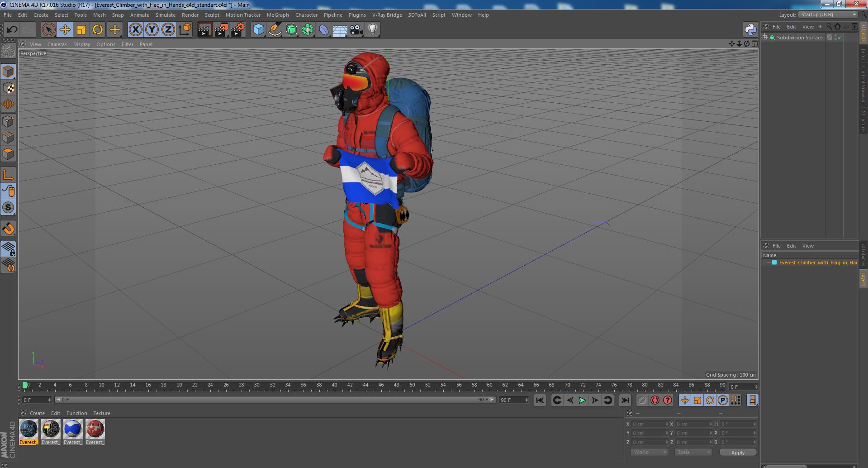Open the V-Ray Bridge menu
This screenshot has width=868, height=468.
click(x=387, y=15)
